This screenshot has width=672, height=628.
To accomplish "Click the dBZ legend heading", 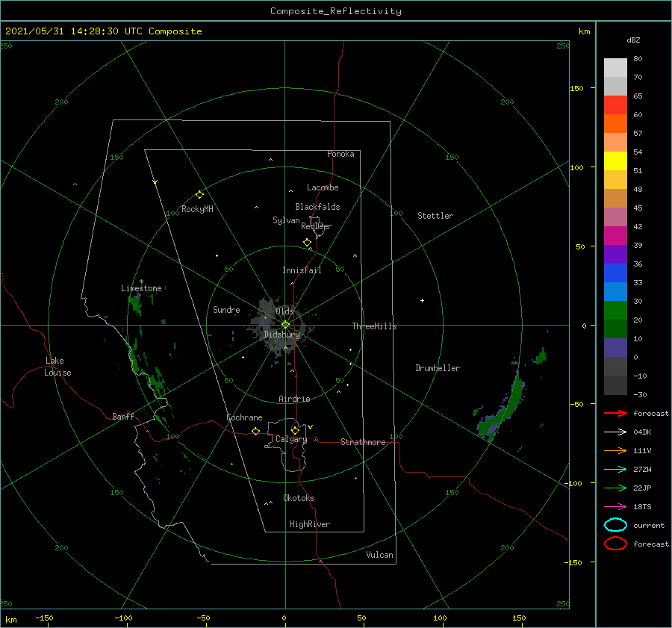I will coord(633,40).
